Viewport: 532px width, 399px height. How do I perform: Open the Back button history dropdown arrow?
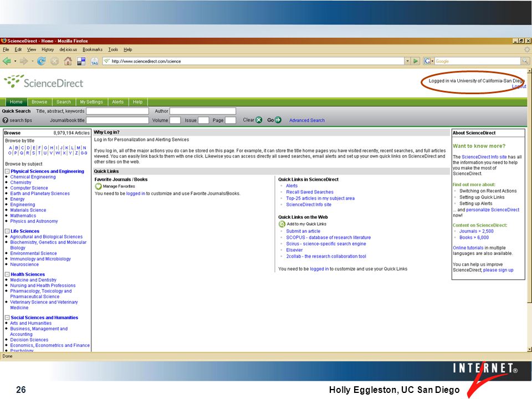15,62
